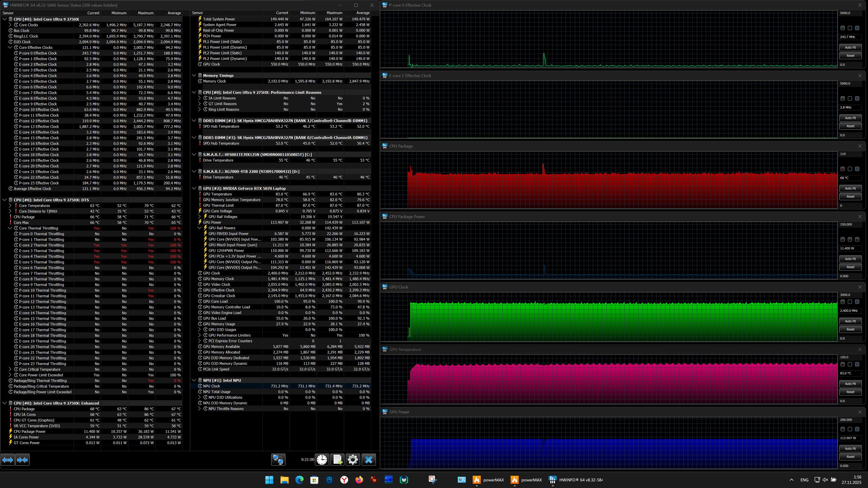Click the clock reset timer icon

coord(322,460)
